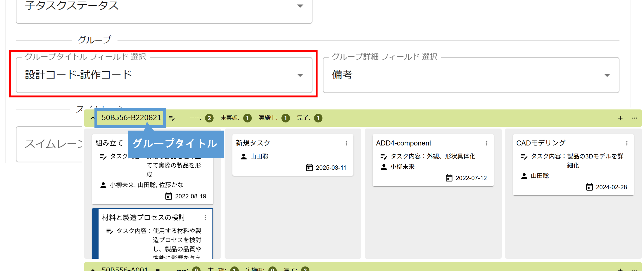Viewport: 644px width, 271px height.
Task: Collapse the 50B556-B220821 group
Action: (93, 118)
